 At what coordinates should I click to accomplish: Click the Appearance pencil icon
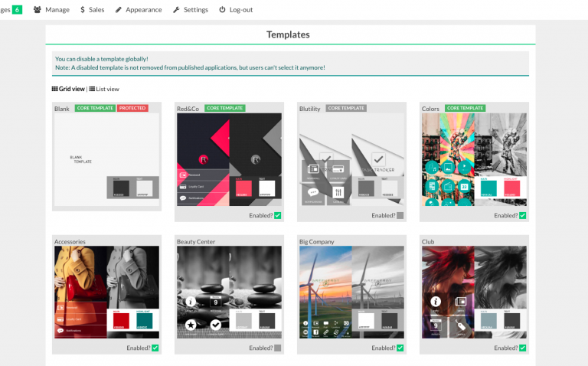pyautogui.click(x=119, y=10)
